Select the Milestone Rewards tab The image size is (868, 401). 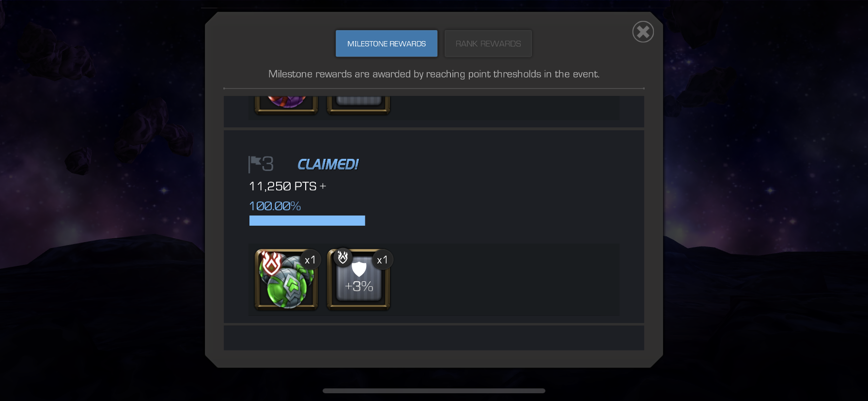pyautogui.click(x=387, y=44)
